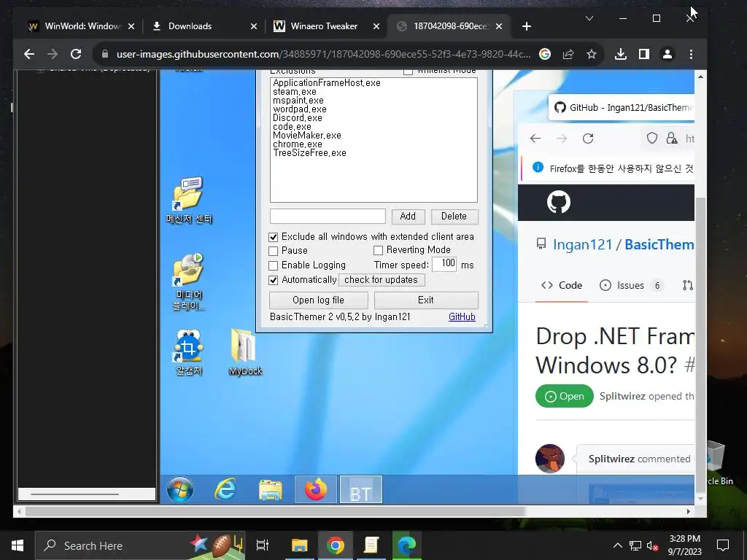Image resolution: width=747 pixels, height=560 pixels.
Task: Click the site lock icon
Action: coord(105,54)
